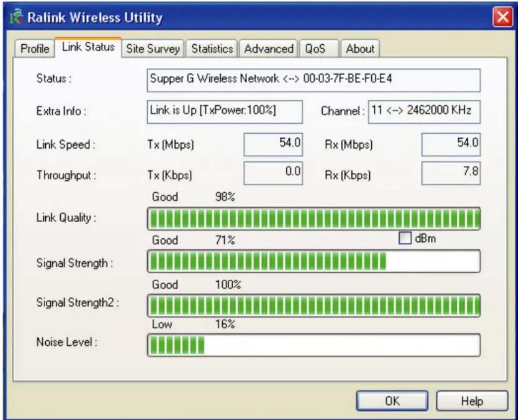Click the OK button
This screenshot has width=518, height=420.
(x=392, y=401)
